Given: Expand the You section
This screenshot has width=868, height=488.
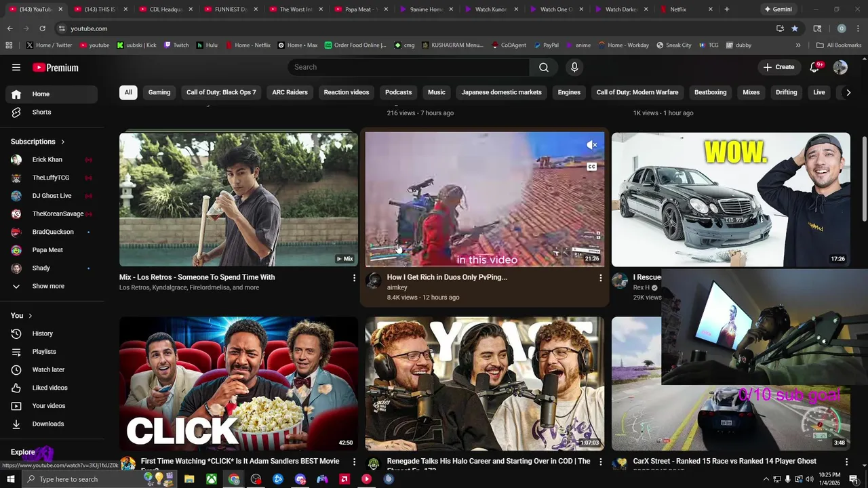Looking at the screenshot, I should tap(22, 315).
